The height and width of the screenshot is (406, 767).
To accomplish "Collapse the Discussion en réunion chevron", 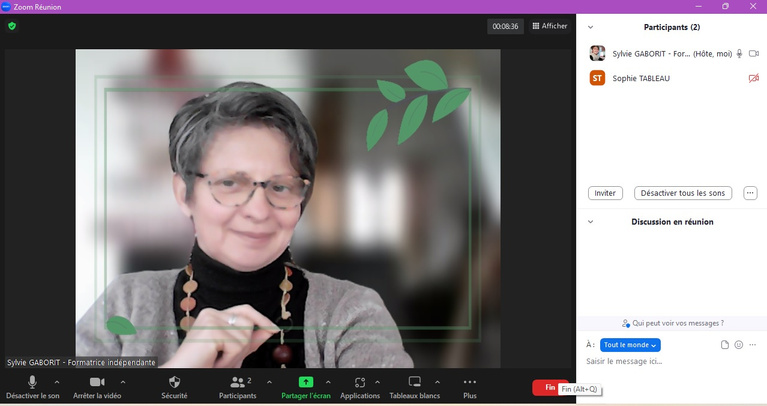I will [x=590, y=222].
